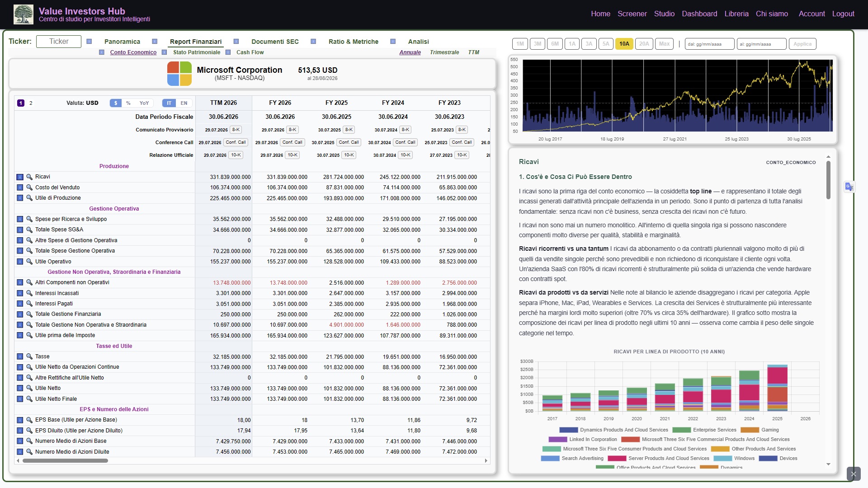Click the table's horizontal scrollbar thumb
The height and width of the screenshot is (488, 868).
pos(65,461)
